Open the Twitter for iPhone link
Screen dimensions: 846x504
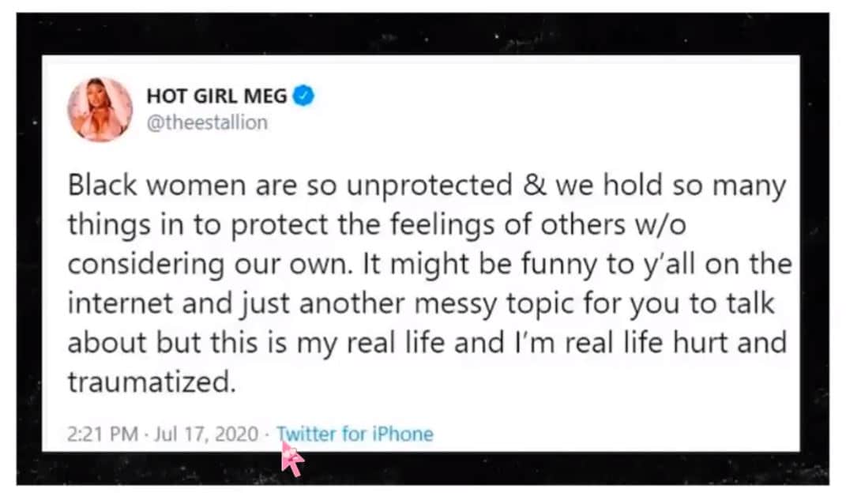(355, 434)
